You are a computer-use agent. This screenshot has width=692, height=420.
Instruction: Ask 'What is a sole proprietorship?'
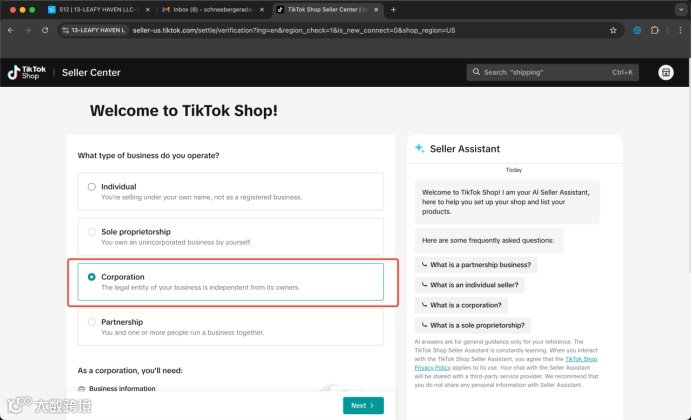click(473, 325)
